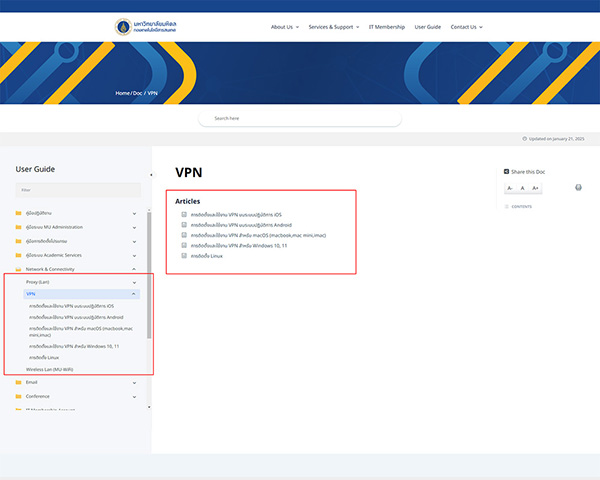Collapse the VPN section in the sidebar
Image resolution: width=600 pixels, height=480 pixels.
pos(135,294)
